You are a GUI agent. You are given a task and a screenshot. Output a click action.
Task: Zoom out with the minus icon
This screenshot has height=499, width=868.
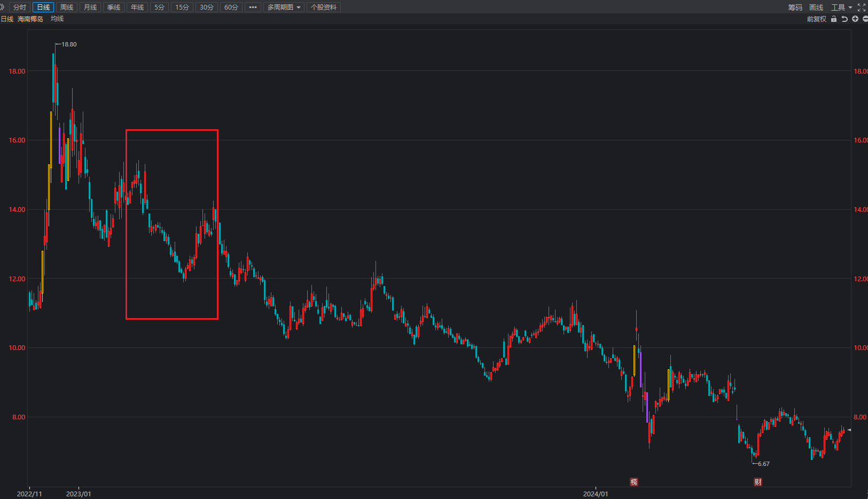point(865,19)
